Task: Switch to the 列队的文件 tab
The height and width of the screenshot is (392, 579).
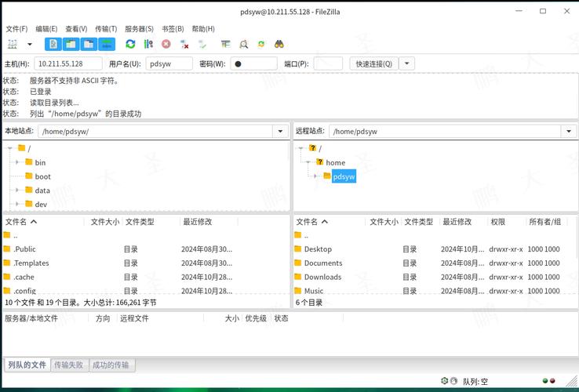Action: [27, 365]
